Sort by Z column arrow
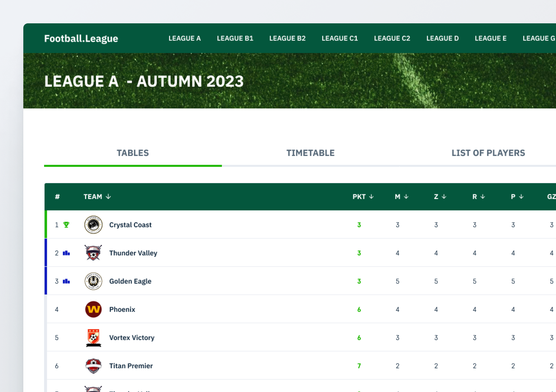This screenshot has height=392, width=556. point(444,196)
